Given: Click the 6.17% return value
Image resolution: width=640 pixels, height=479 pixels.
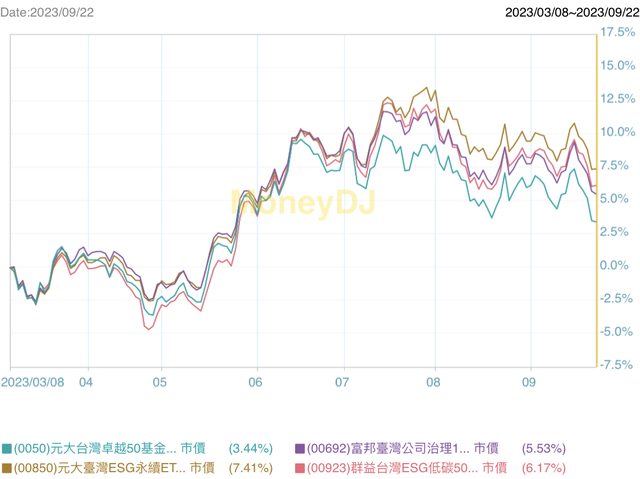Looking at the screenshot, I should 544,467.
